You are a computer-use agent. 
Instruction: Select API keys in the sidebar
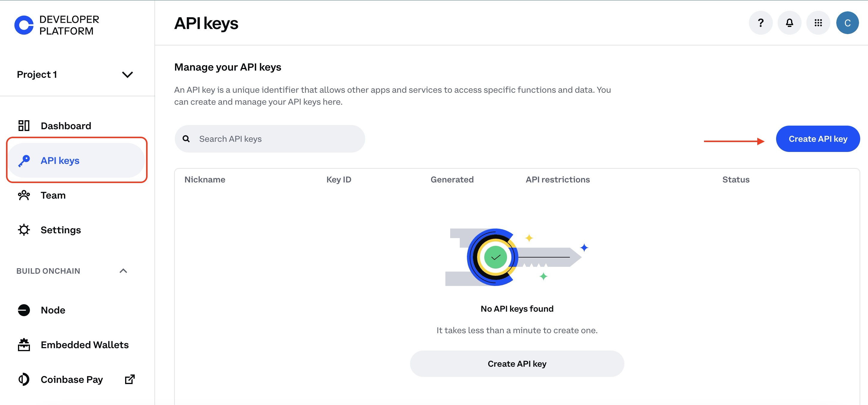[76, 161]
